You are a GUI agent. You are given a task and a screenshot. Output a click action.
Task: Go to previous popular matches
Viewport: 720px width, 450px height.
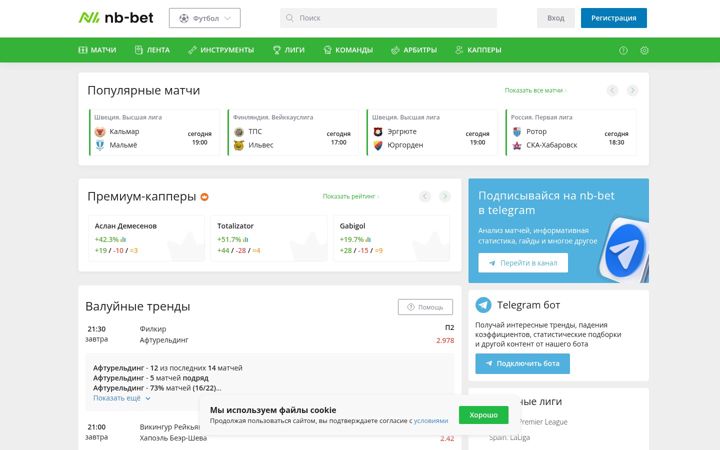[x=612, y=90]
